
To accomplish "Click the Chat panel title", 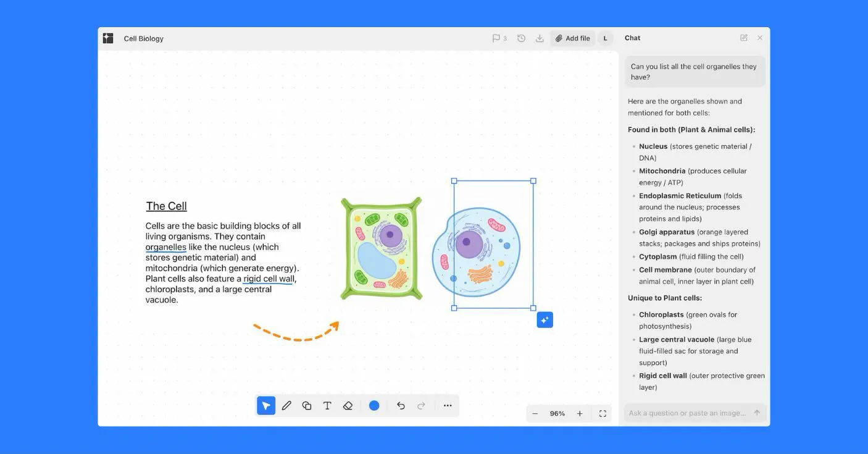I will point(632,38).
